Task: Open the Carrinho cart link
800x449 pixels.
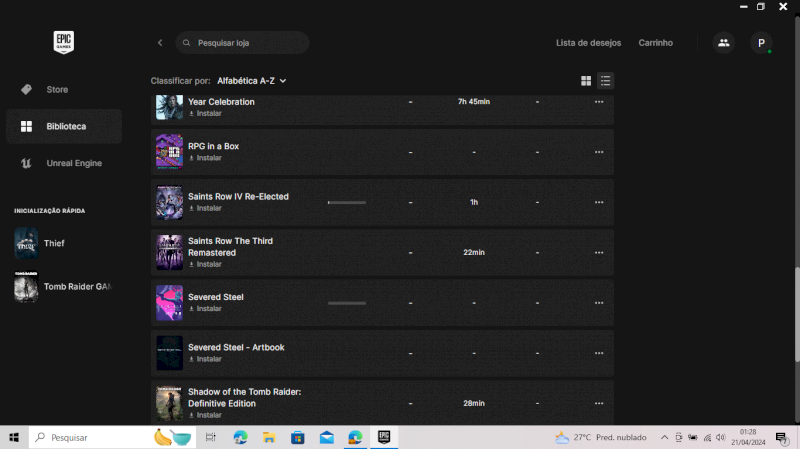Action: pyautogui.click(x=656, y=43)
